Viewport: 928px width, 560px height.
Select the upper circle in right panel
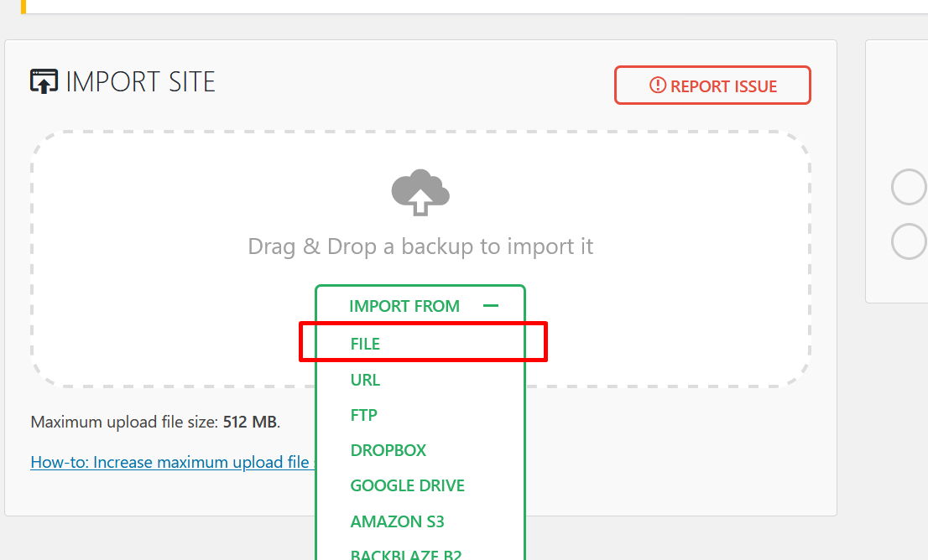point(909,187)
